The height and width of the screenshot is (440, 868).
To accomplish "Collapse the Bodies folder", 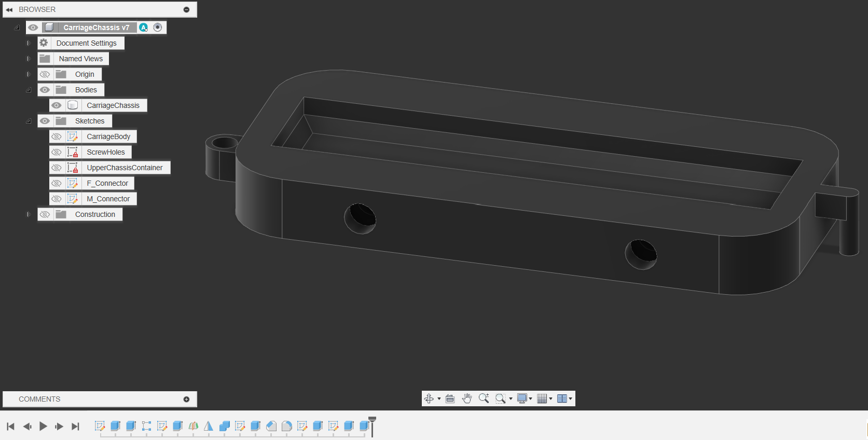I will pyautogui.click(x=29, y=90).
